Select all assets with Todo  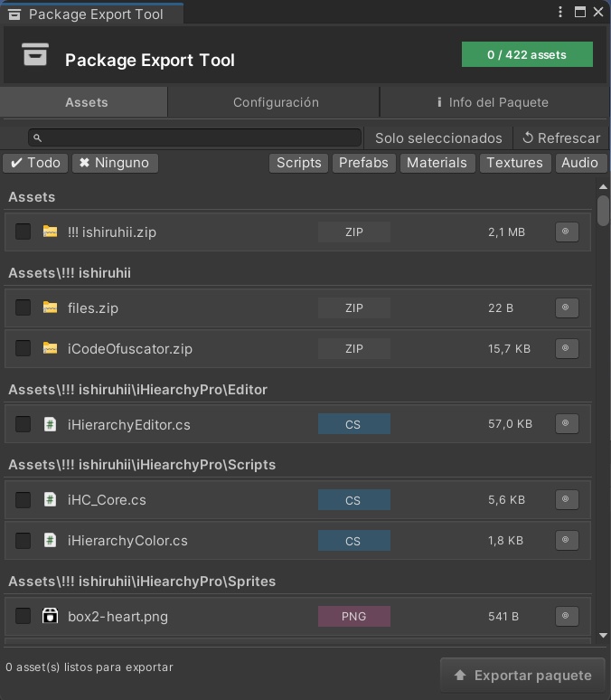[x=35, y=163]
